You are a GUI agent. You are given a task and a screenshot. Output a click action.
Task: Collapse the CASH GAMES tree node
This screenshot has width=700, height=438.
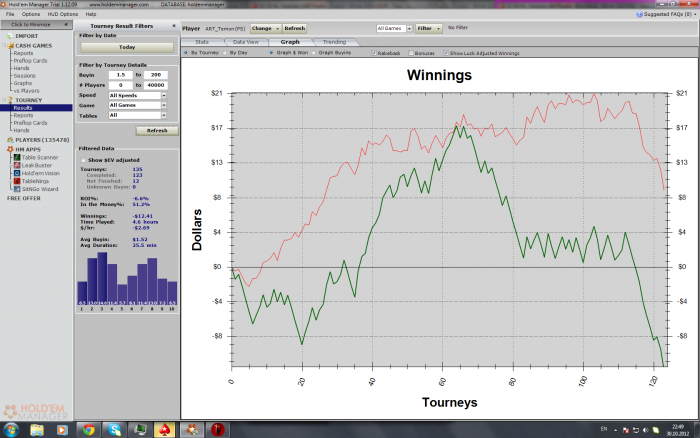coord(4,46)
